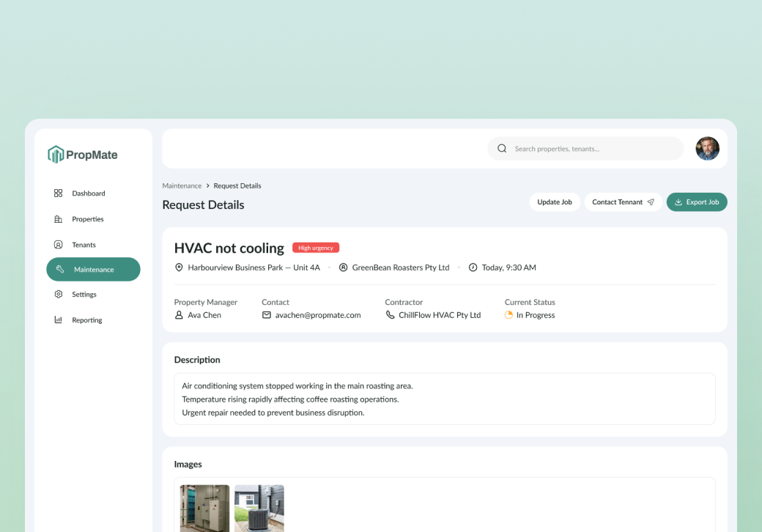Click the download icon on Export Job
The image size is (762, 532).
point(678,202)
